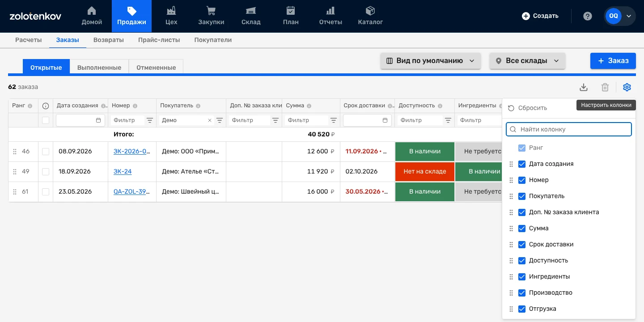Open the Возвраты sub-menu tab
This screenshot has height=322, width=644.
(109, 40)
